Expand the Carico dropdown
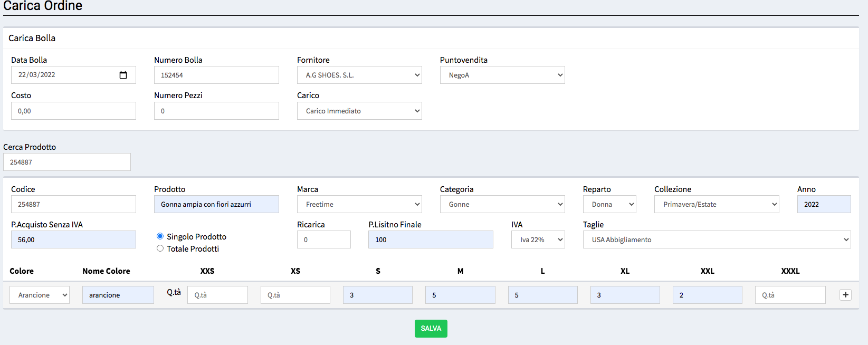The height and width of the screenshot is (345, 868). click(x=359, y=111)
